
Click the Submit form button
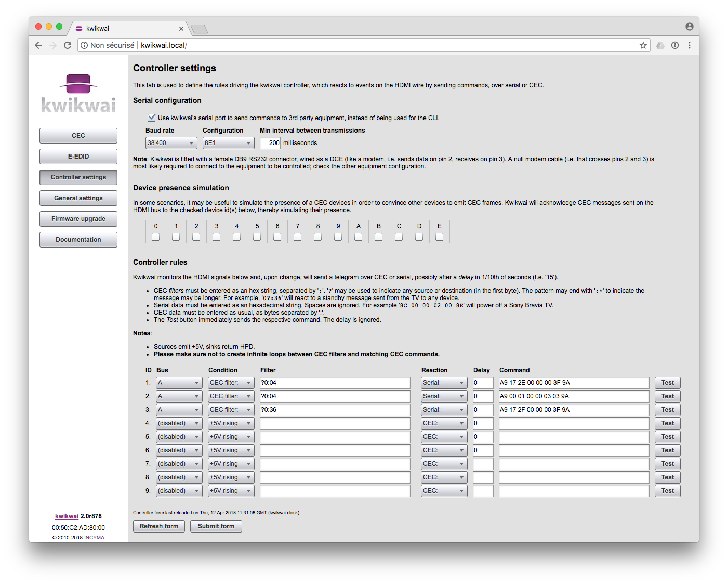(x=216, y=526)
